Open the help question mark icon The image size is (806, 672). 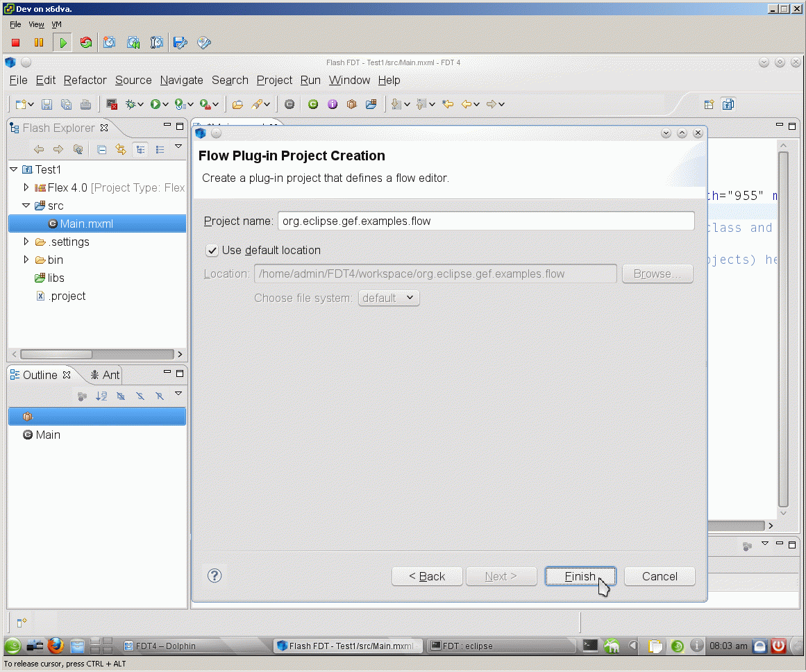click(215, 576)
